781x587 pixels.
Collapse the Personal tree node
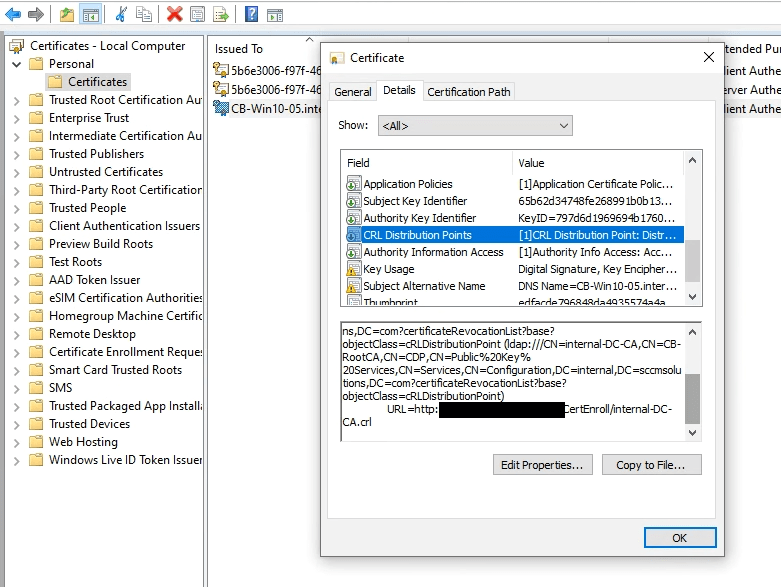[16, 64]
